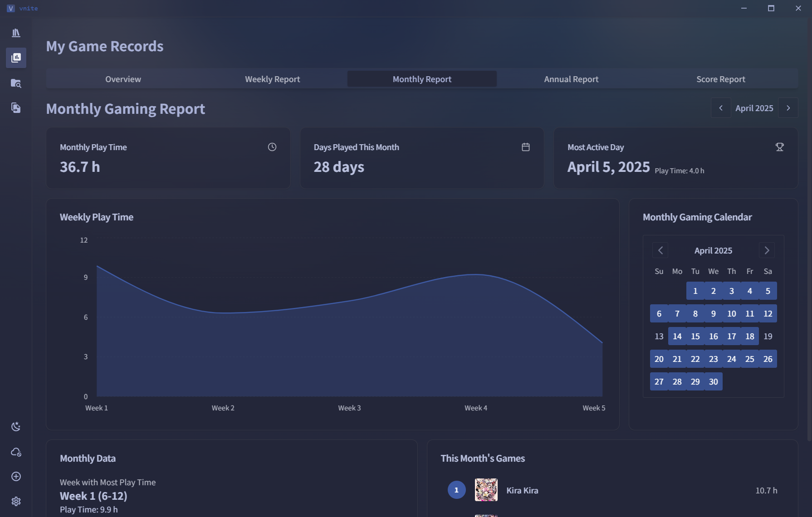This screenshot has height=517, width=812.
Task: Go to previous month in gaming calendar
Action: point(660,250)
